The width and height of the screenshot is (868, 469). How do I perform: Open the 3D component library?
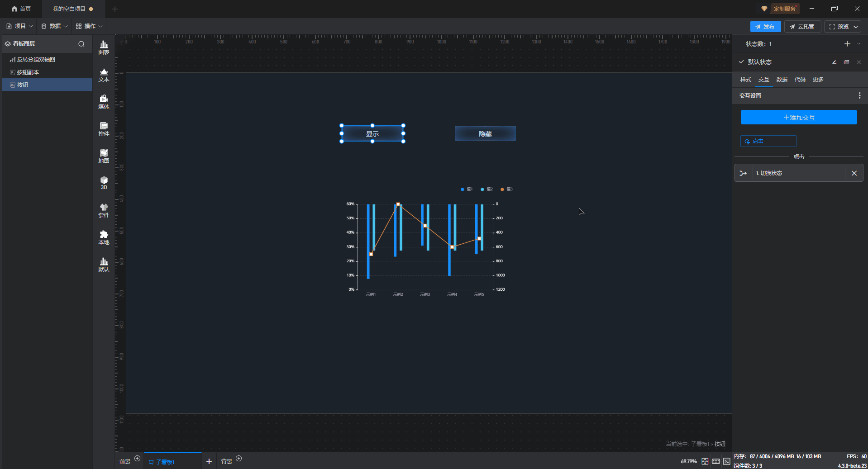point(104,183)
